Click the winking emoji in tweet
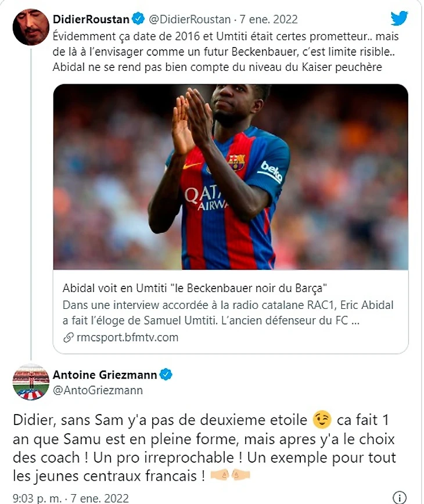This screenshot has width=424, height=504. pyautogui.click(x=321, y=419)
